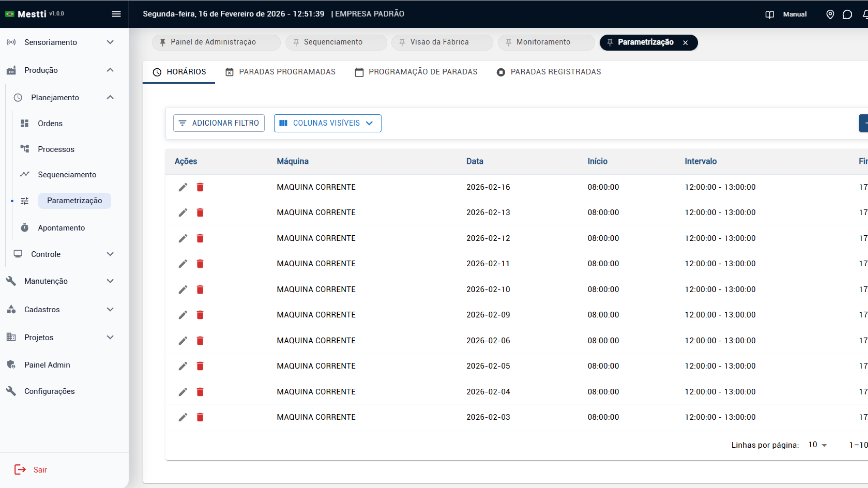Delete the 2026-02-12 schedule row
The height and width of the screenshot is (488, 868).
[200, 238]
